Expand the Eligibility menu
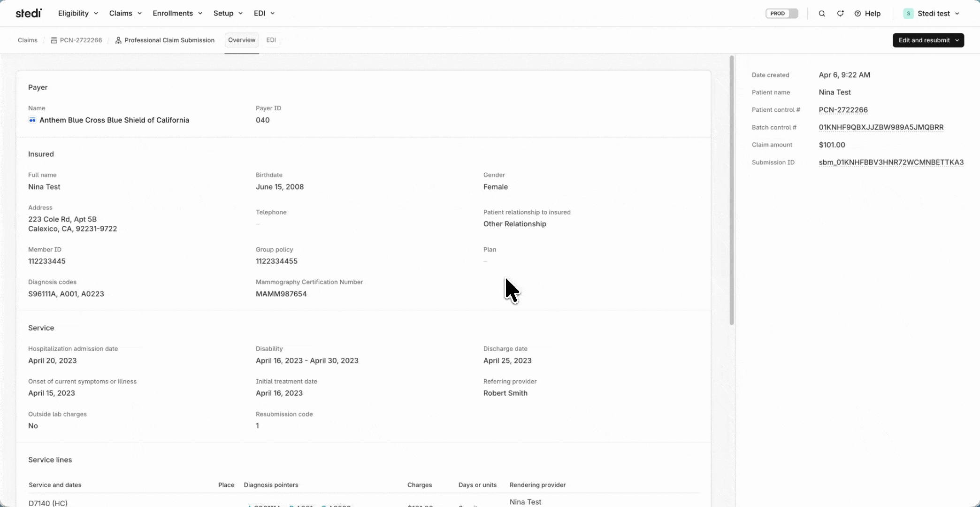The image size is (980, 507). coord(78,13)
